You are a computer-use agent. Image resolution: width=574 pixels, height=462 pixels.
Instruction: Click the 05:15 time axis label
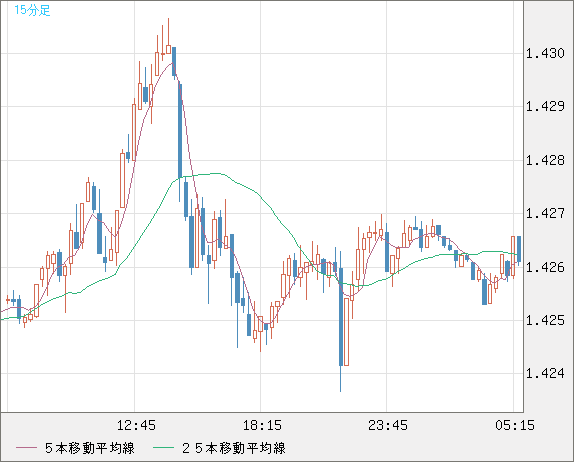click(x=515, y=425)
